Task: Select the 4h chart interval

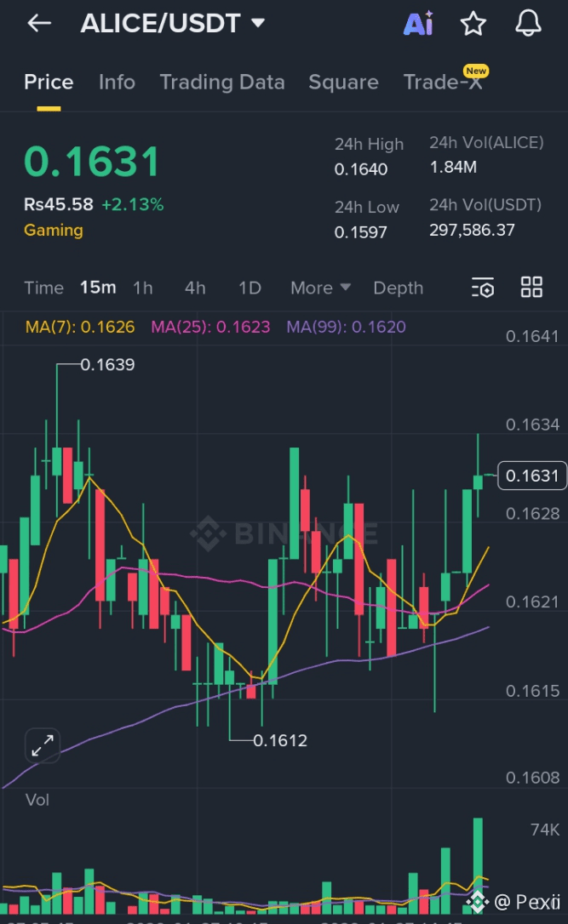Action: pyautogui.click(x=195, y=288)
